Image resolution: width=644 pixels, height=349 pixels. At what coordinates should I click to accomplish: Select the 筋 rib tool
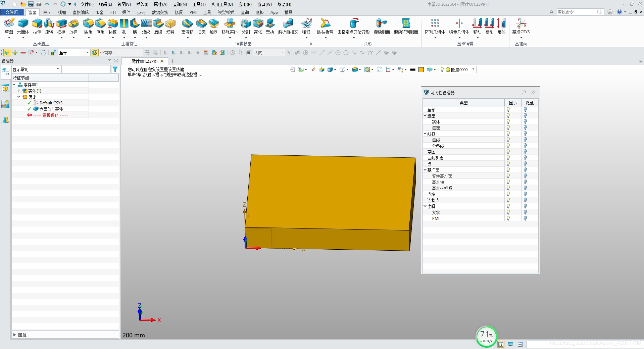[x=135, y=27]
